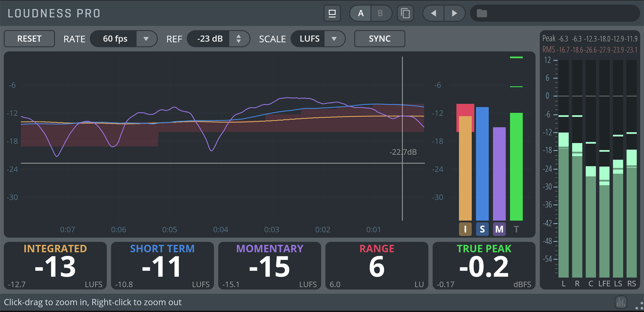This screenshot has height=312, width=644.
Task: Open the RATE dropdown showing 60 fps
Action: (123, 39)
